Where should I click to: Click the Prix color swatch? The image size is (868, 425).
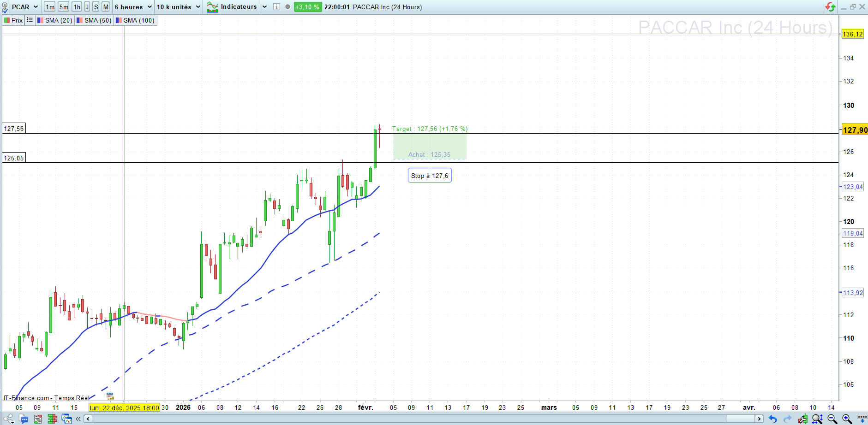coord(7,20)
